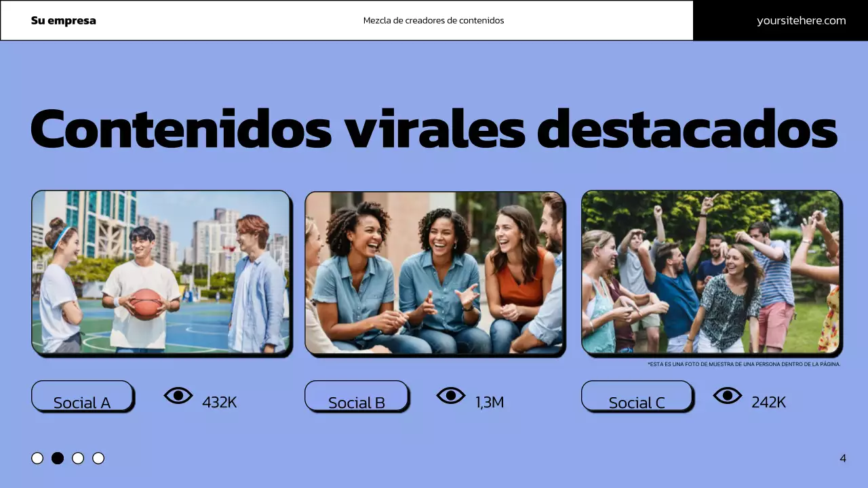The height and width of the screenshot is (488, 868).
Task: Click the eye icon next to 432K
Action: 178,395
